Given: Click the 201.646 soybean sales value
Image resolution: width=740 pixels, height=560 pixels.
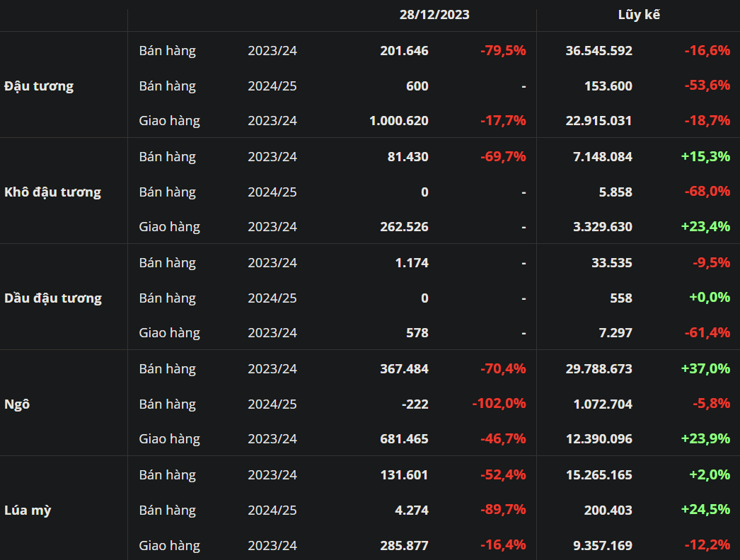Looking at the screenshot, I should point(404,51).
